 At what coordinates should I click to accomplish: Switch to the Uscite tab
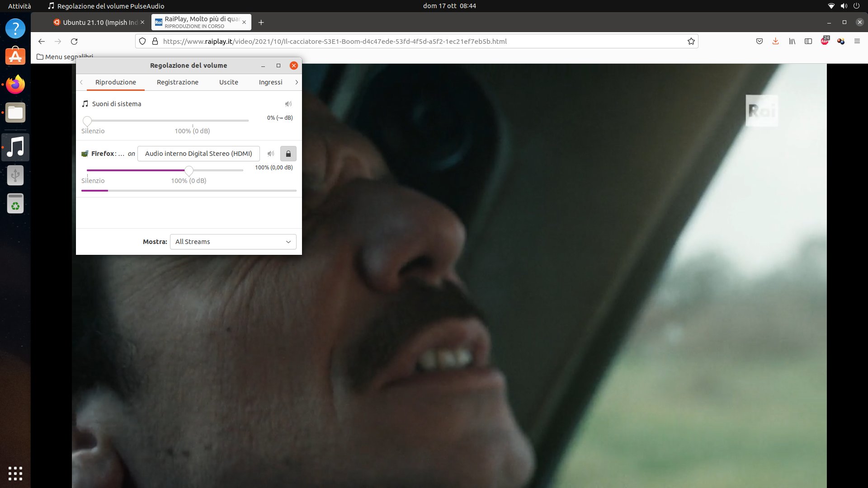tap(229, 82)
